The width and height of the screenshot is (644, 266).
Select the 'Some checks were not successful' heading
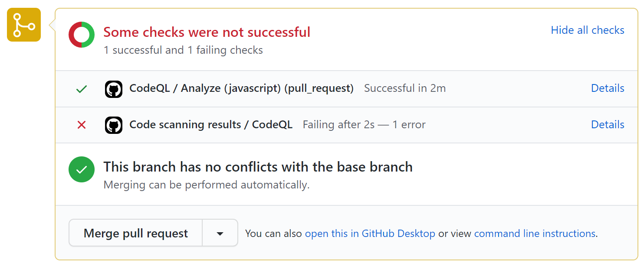(207, 32)
